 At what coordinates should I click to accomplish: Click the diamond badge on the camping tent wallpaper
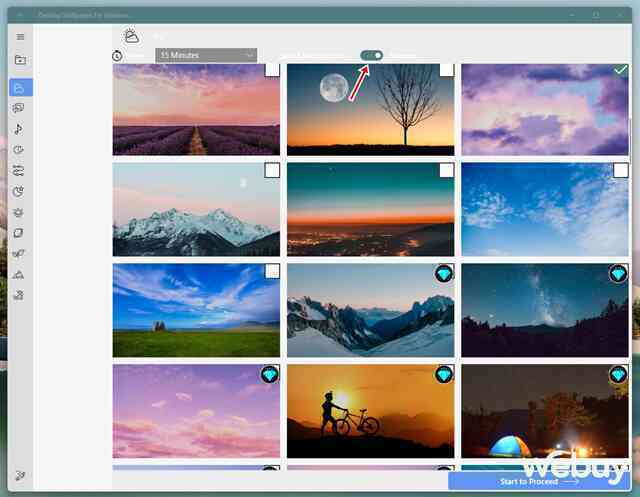coord(618,374)
